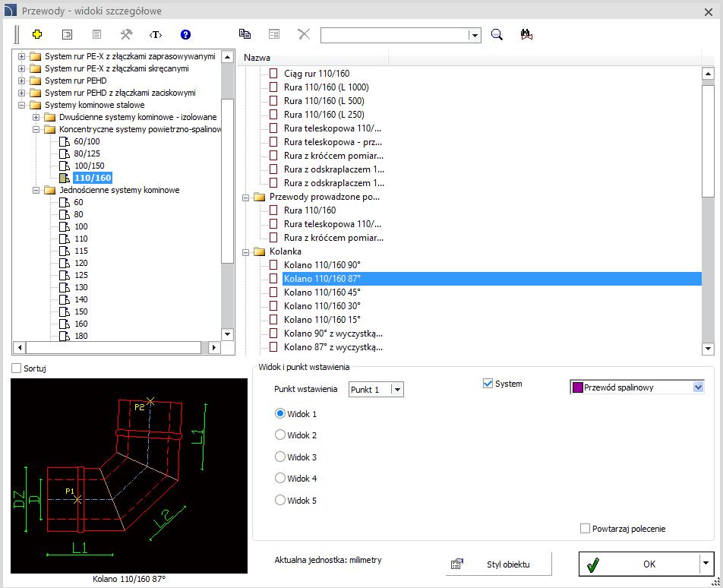The height and width of the screenshot is (588, 723).
Task: Select the 80/125 document icon in tree
Action: 65,153
